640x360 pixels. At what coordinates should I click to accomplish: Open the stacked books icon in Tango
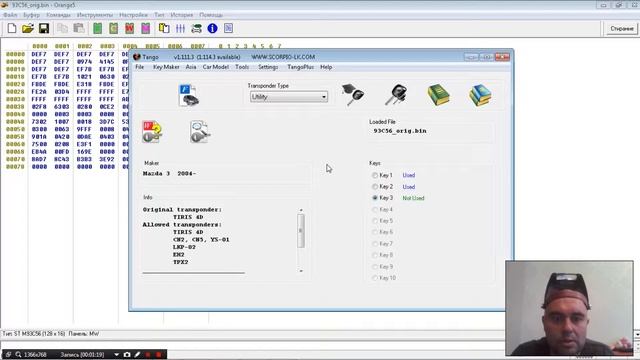tap(480, 95)
